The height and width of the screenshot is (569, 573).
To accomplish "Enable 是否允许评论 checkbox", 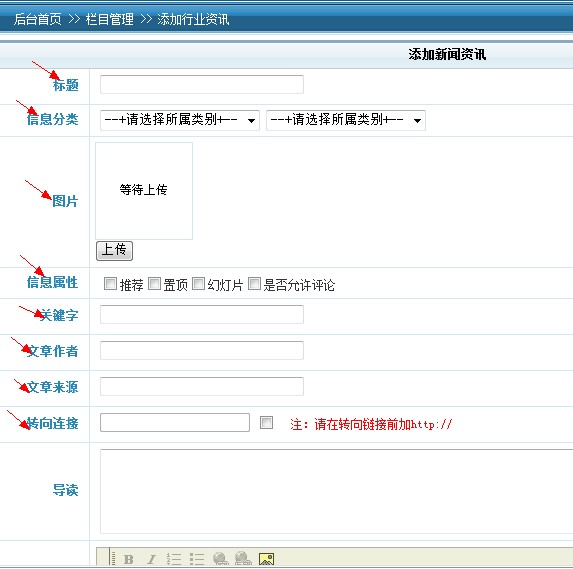I will (254, 284).
